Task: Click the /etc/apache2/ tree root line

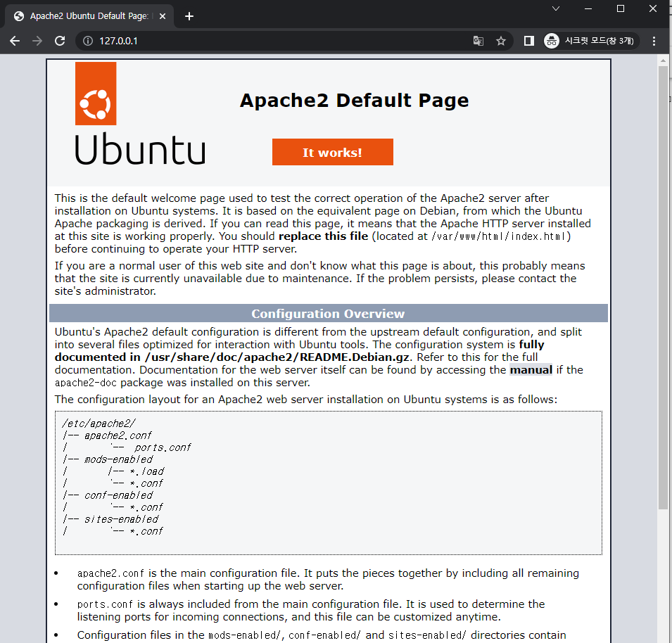Action: pyautogui.click(x=99, y=424)
